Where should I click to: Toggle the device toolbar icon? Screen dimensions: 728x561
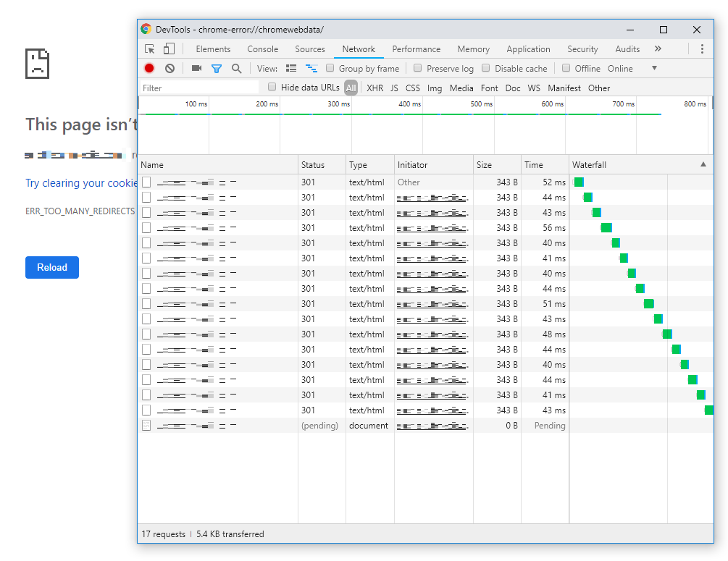[169, 48]
